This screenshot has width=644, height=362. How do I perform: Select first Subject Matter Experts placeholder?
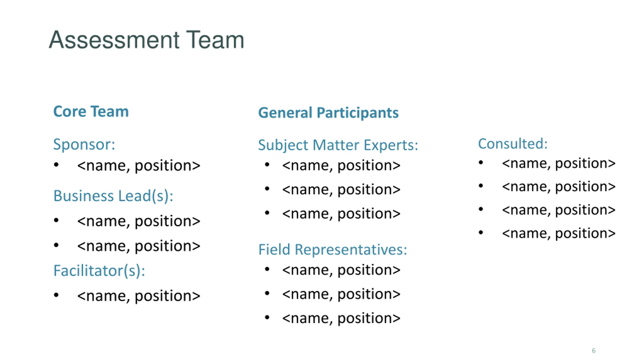click(341, 165)
